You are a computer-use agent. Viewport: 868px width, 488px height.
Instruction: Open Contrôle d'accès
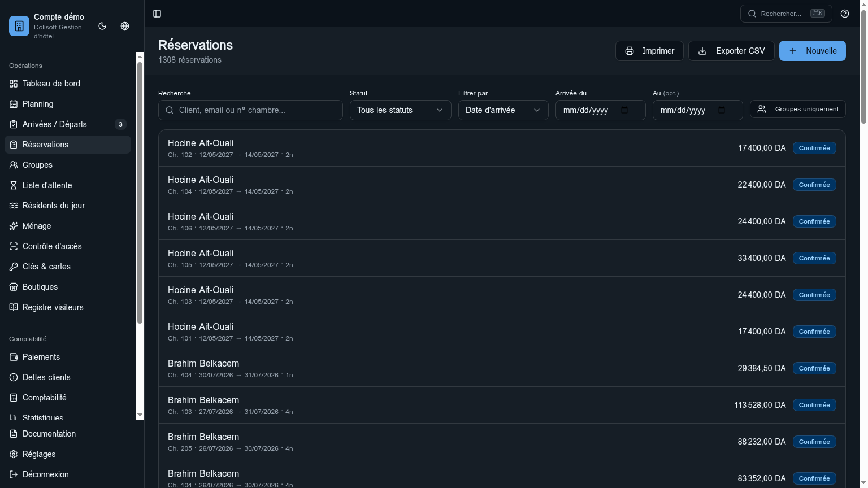click(68, 246)
